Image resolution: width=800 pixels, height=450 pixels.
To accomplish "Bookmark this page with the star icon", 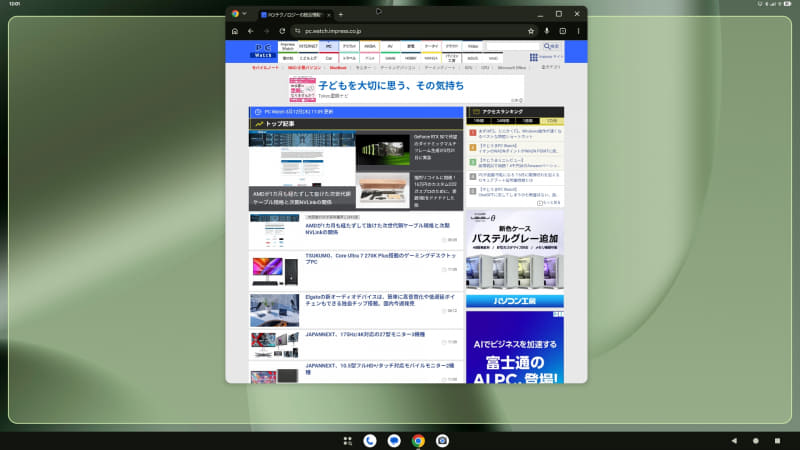I will pos(531,31).
